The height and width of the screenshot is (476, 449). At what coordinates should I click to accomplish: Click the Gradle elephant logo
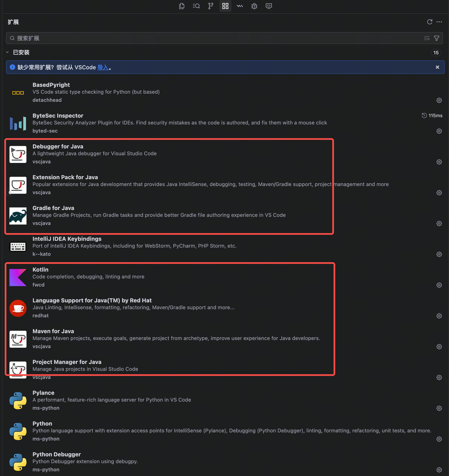(x=18, y=216)
